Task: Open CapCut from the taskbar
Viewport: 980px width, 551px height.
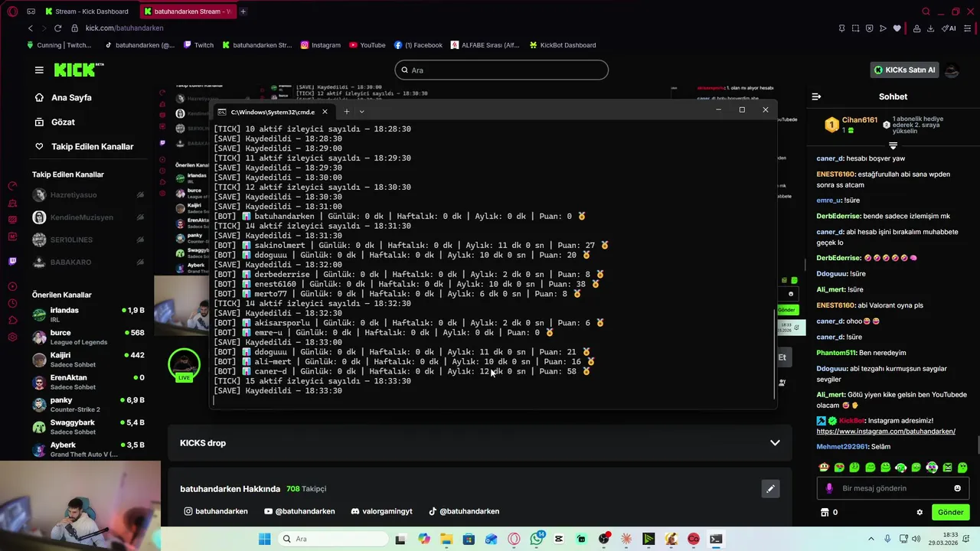Action: (x=559, y=539)
